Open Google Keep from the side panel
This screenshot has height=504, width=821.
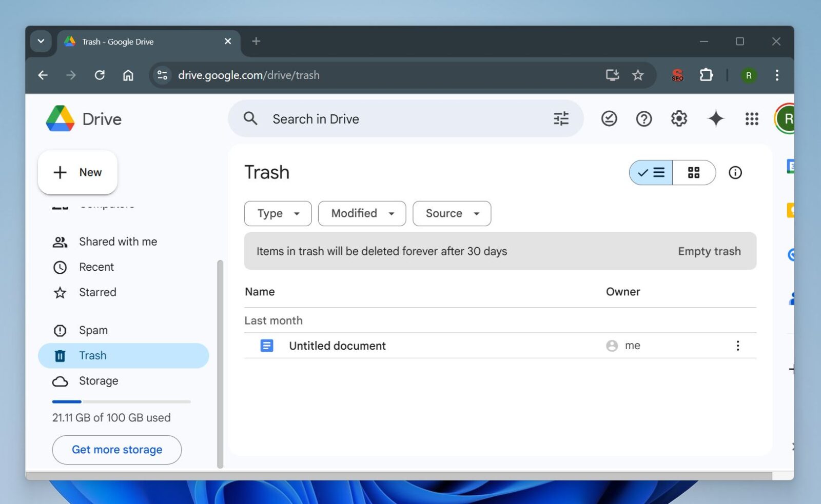pyautogui.click(x=791, y=209)
